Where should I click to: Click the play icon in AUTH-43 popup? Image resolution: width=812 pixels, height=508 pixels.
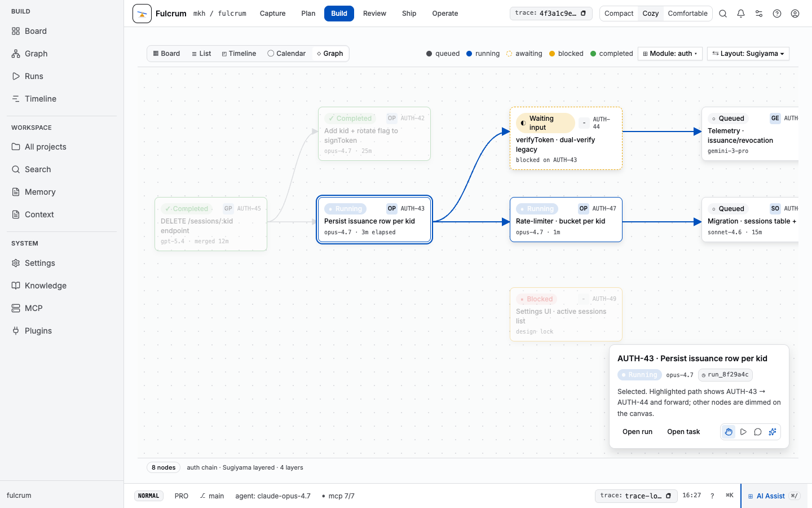(743, 432)
